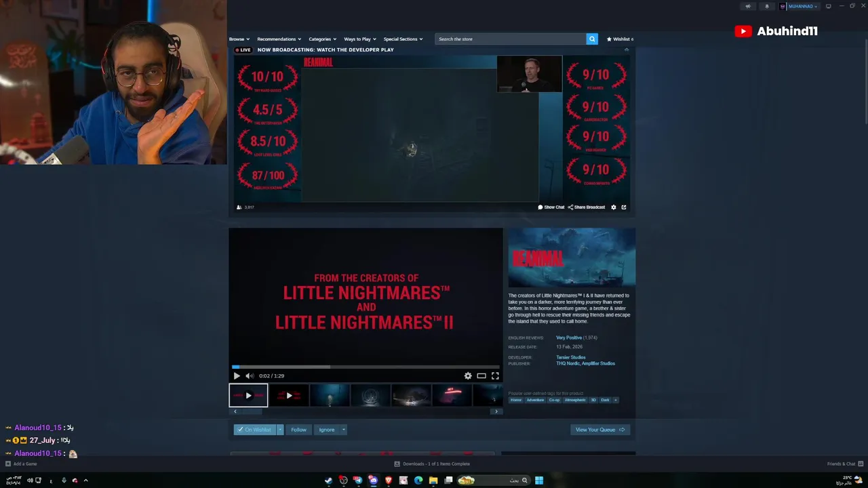
Task: Select the Atmospheric tag
Action: [x=575, y=400]
